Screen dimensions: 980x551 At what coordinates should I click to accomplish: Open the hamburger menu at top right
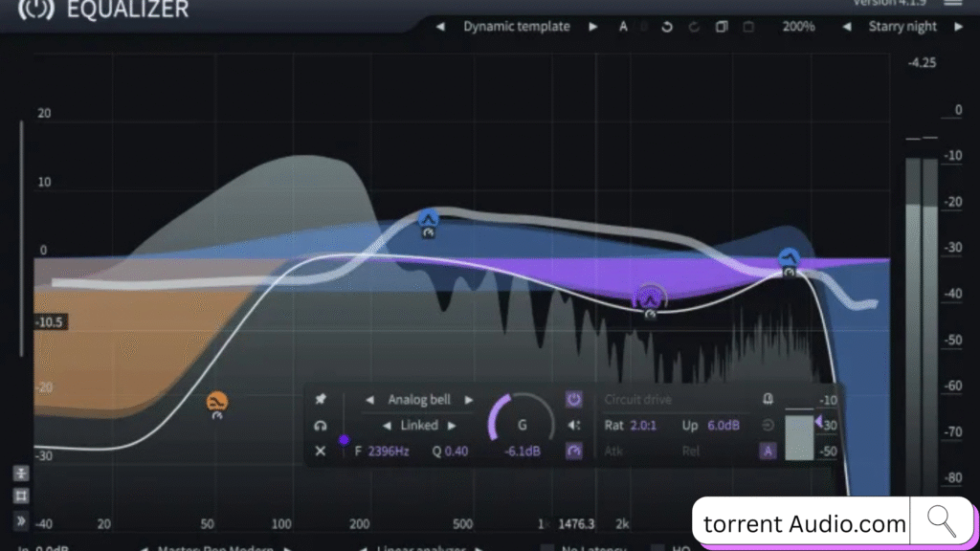tap(953, 4)
